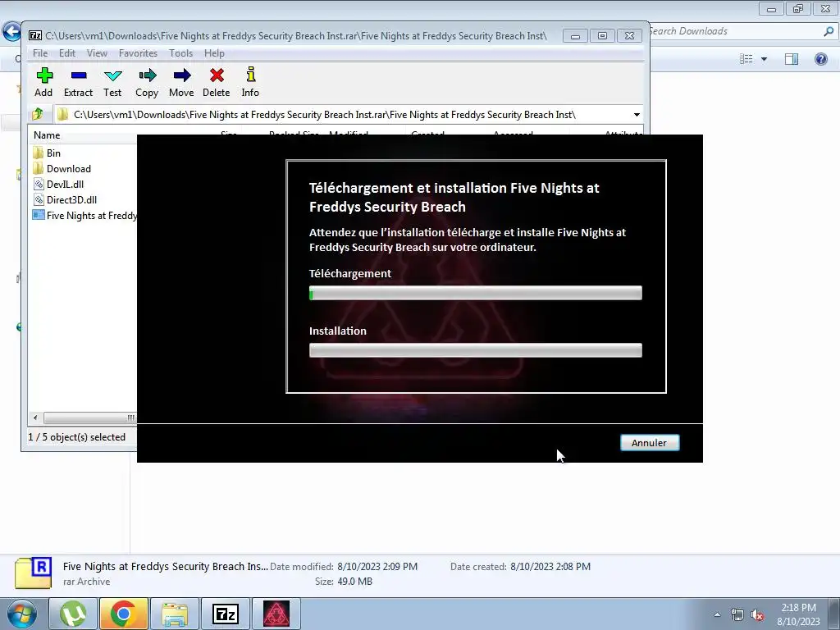
Task: Click the rar Archive icon in details pane
Action: 33,573
